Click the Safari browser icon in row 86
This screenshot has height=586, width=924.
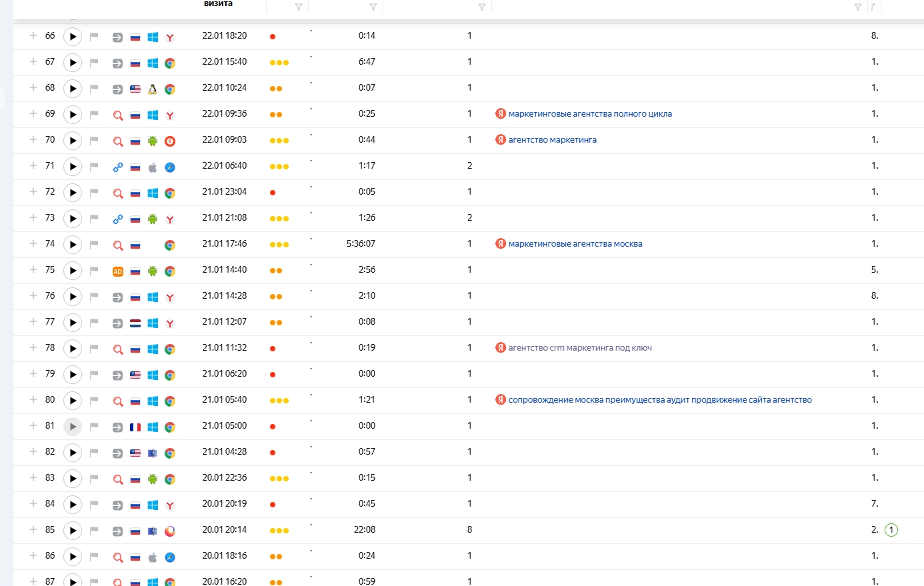[x=170, y=557]
